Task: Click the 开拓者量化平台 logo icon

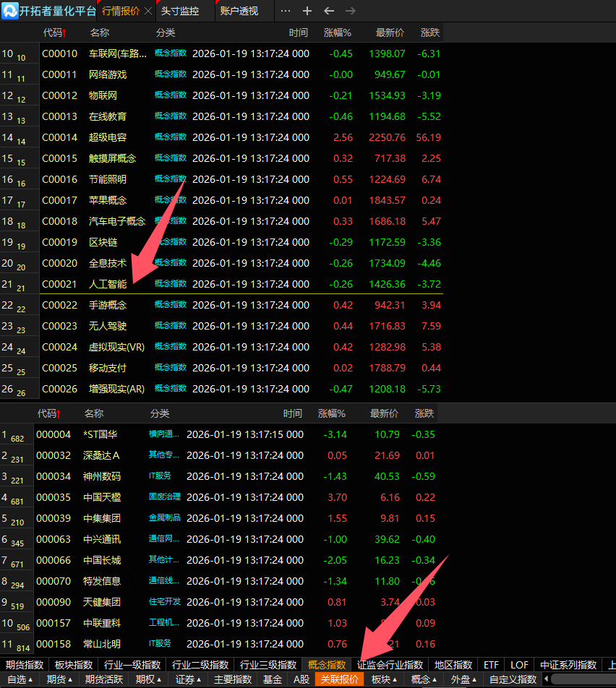Action: tap(10, 11)
